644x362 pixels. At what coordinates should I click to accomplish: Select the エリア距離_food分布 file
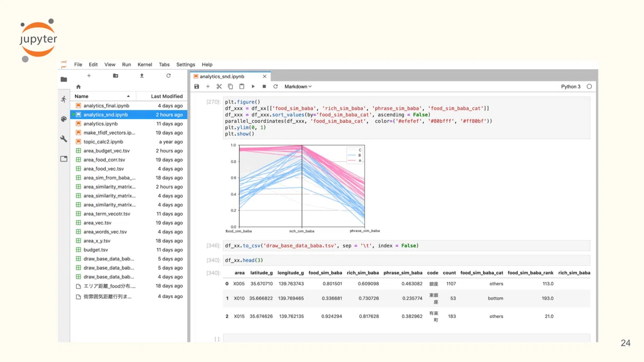129,286
